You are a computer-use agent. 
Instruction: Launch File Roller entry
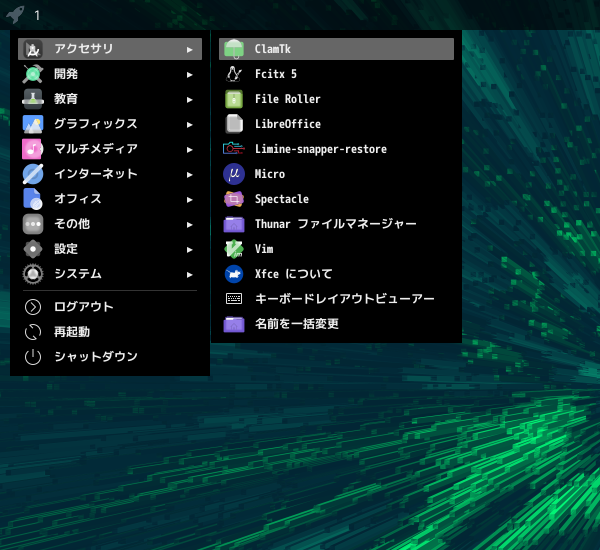pos(336,99)
